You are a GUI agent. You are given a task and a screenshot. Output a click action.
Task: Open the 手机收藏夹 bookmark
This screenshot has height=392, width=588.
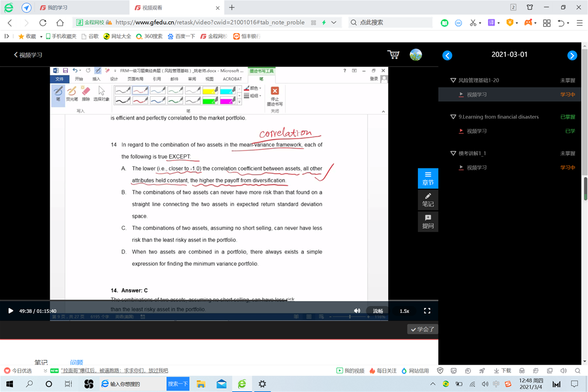(61, 36)
